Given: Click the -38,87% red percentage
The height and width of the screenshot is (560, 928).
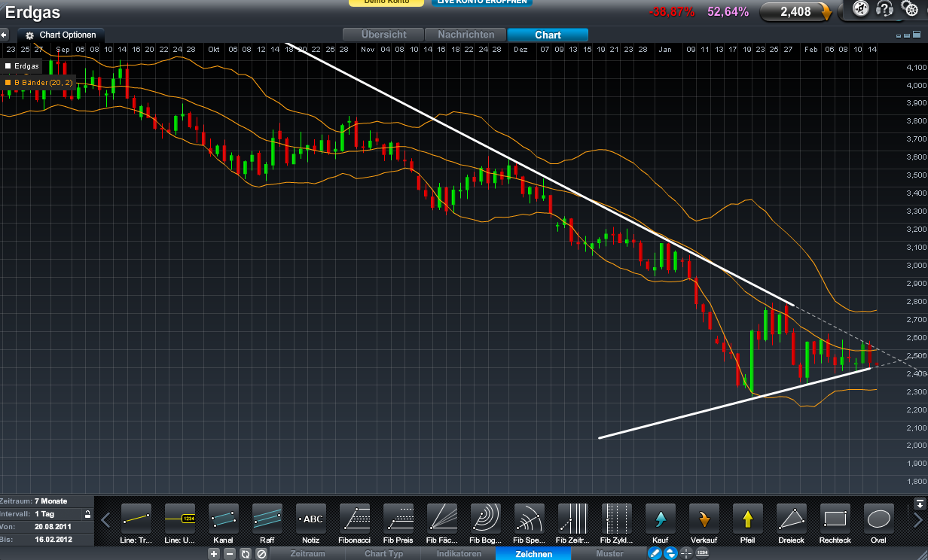Looking at the screenshot, I should pos(672,12).
